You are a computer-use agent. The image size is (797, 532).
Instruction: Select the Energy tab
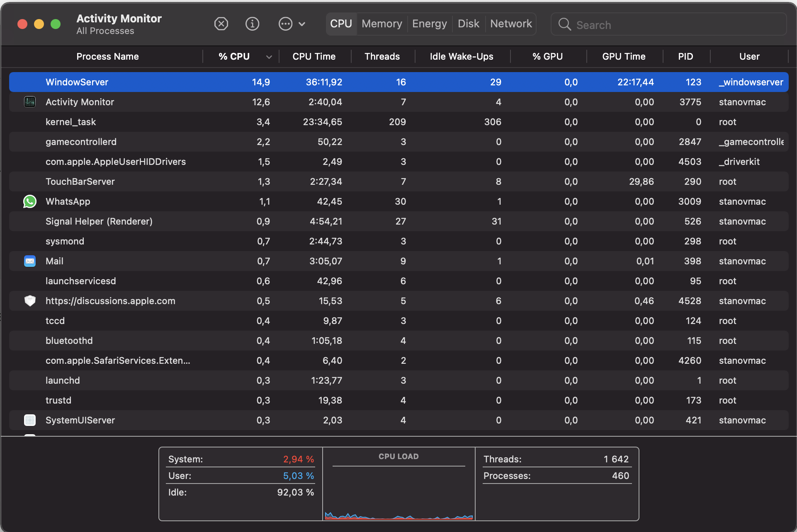429,24
